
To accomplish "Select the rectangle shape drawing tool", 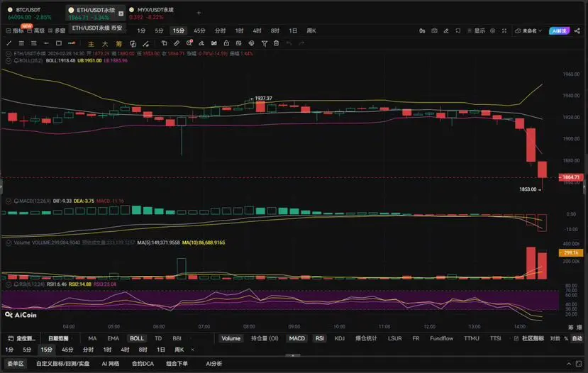I will 58,43.
